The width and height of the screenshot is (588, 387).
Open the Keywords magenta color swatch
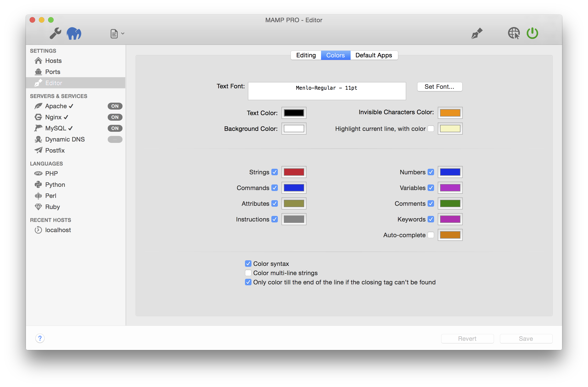click(450, 219)
